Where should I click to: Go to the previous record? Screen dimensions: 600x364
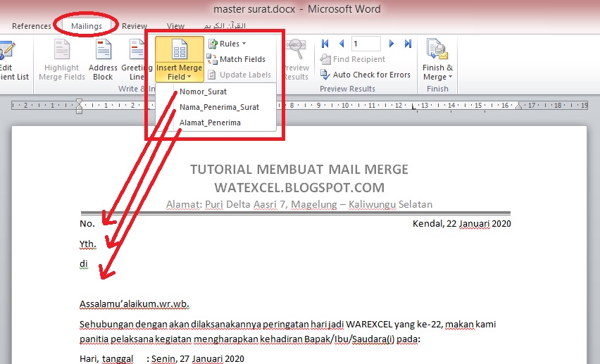point(342,44)
